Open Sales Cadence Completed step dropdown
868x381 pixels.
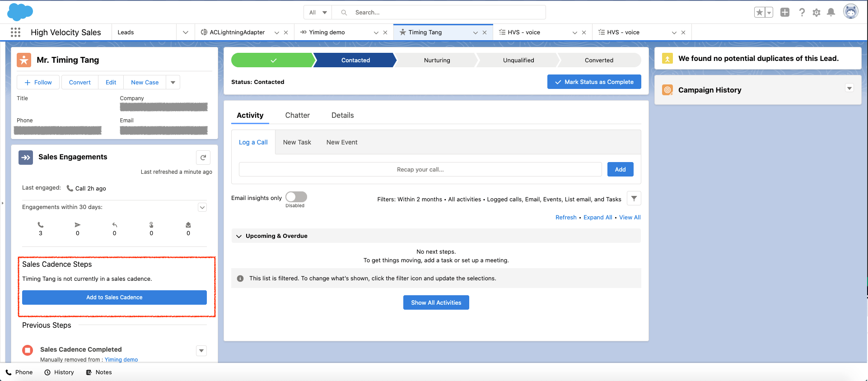[x=202, y=351]
